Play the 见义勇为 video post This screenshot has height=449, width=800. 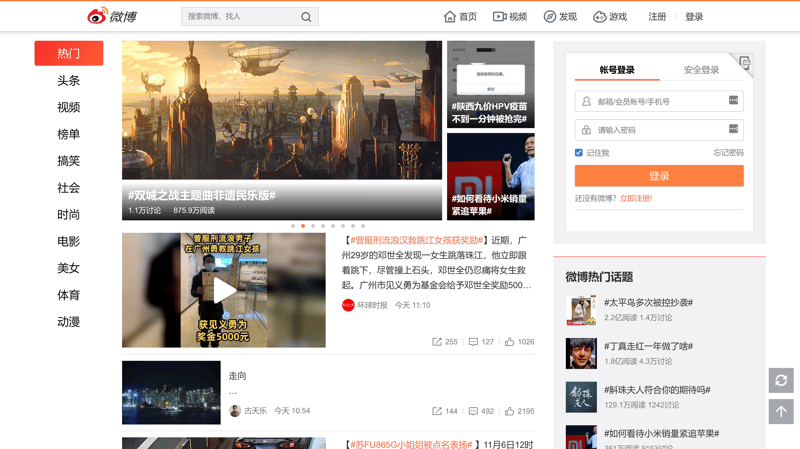coord(224,291)
